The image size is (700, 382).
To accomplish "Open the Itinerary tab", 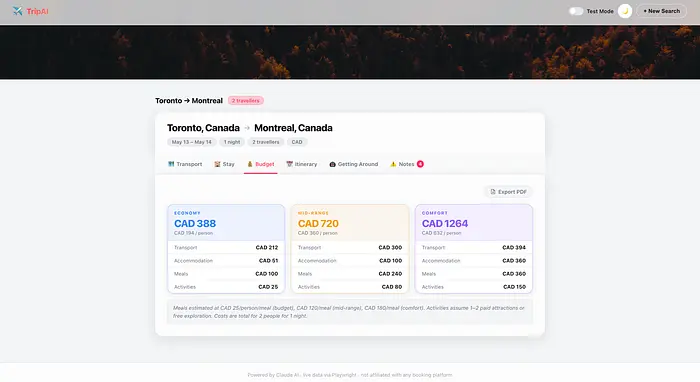I will 302,164.
